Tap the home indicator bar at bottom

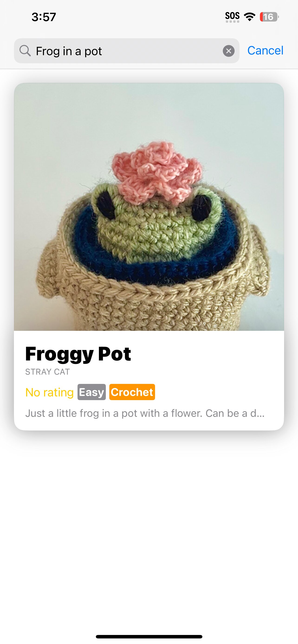[149, 637]
